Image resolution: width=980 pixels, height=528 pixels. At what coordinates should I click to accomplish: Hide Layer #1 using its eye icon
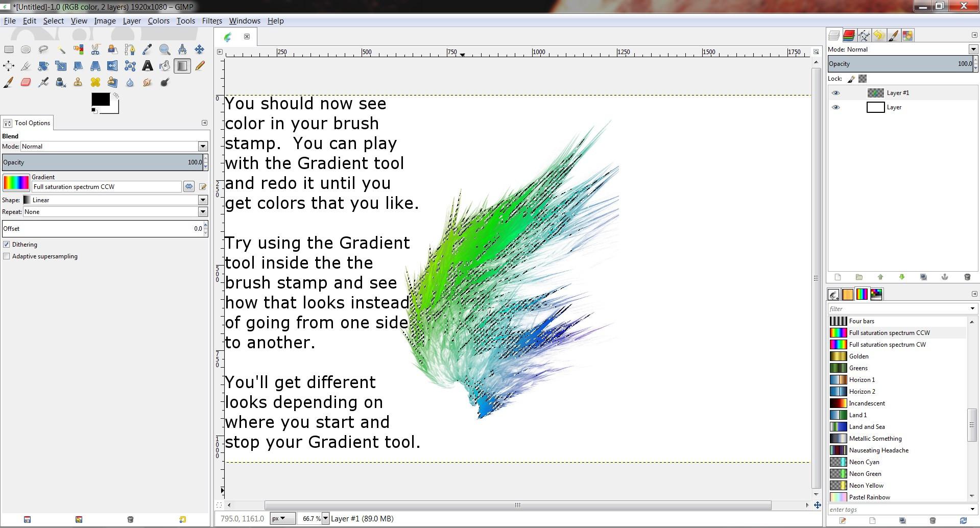point(836,93)
